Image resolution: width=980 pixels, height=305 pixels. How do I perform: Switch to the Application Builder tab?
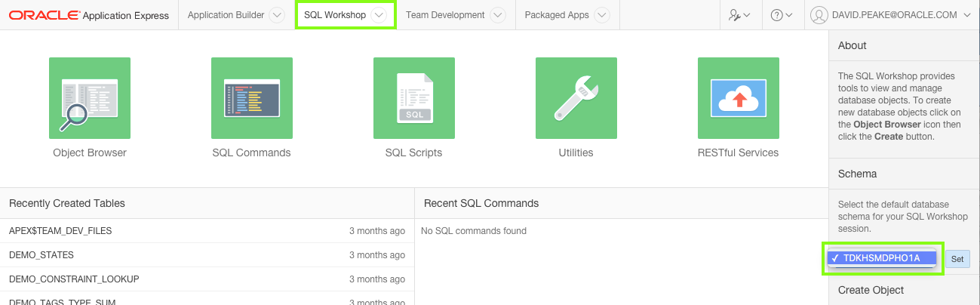click(226, 15)
